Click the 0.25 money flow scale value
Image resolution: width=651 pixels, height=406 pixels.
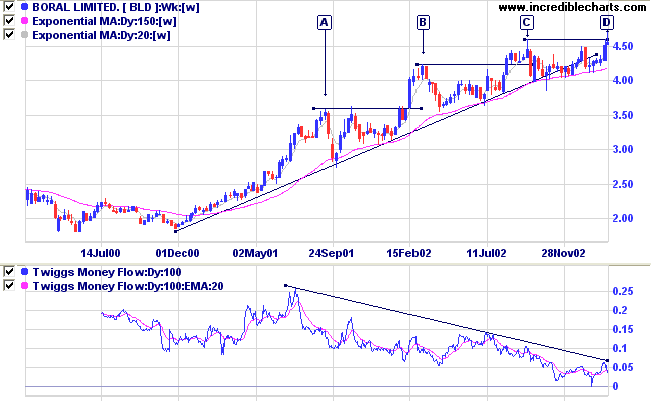623,291
